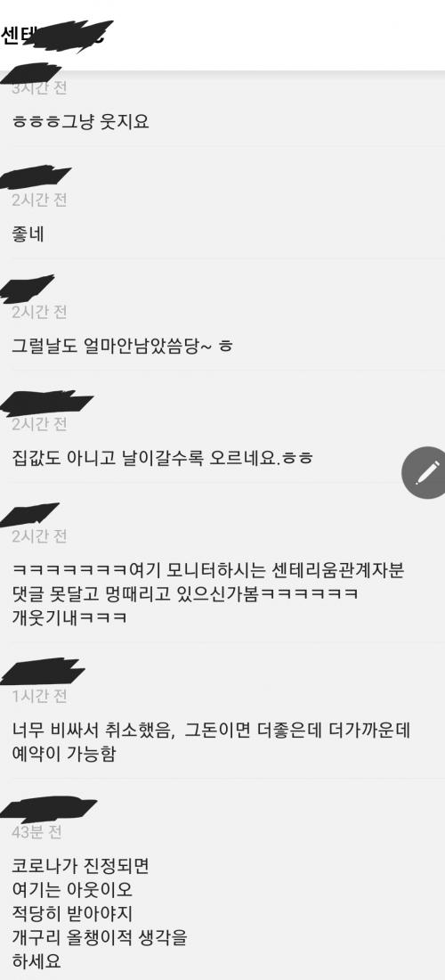Open the redacted page title in the header
Screen dimensions: 445x980
(56, 35)
